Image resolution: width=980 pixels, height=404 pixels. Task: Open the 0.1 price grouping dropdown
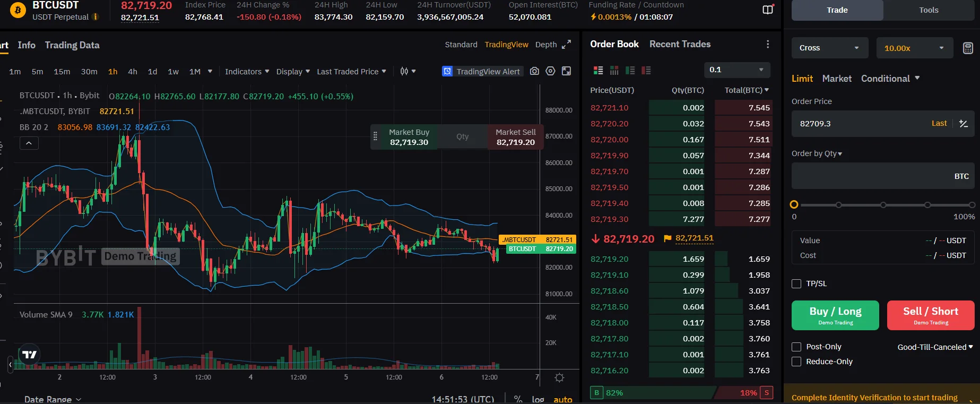click(737, 70)
